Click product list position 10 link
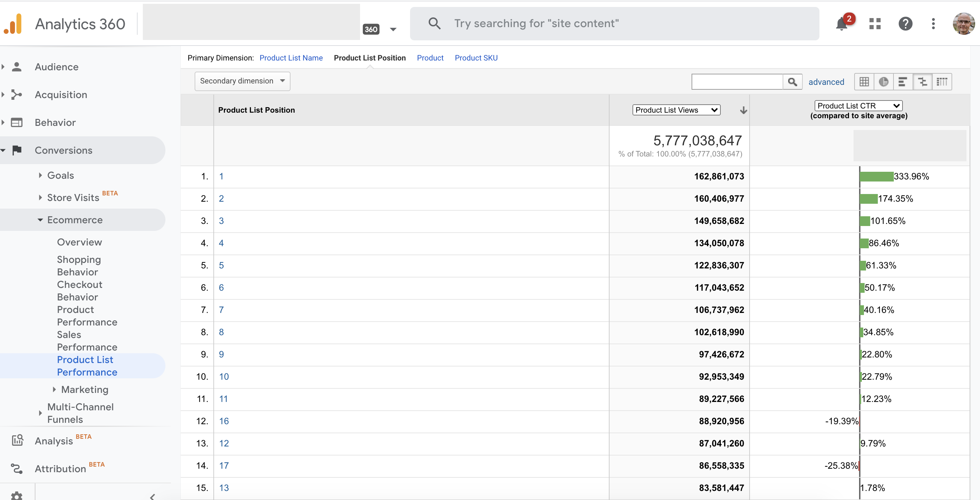The height and width of the screenshot is (500, 980). [x=224, y=377]
